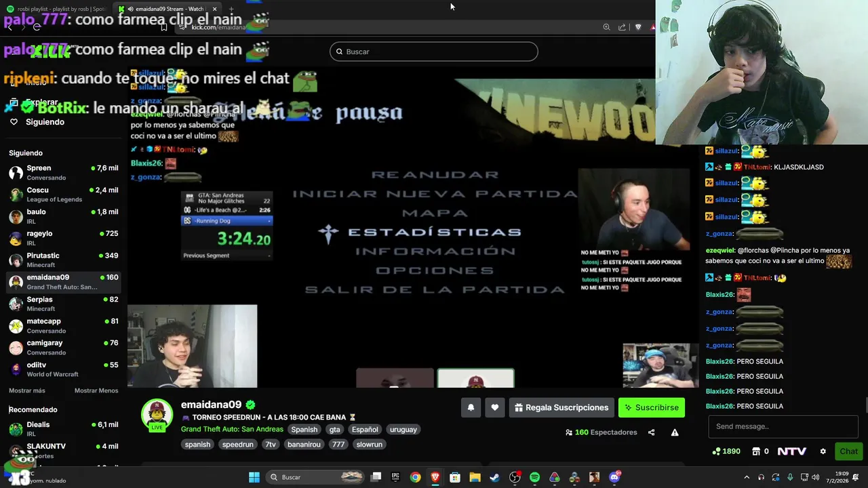
Task: Click the green Chat send button
Action: 848,451
